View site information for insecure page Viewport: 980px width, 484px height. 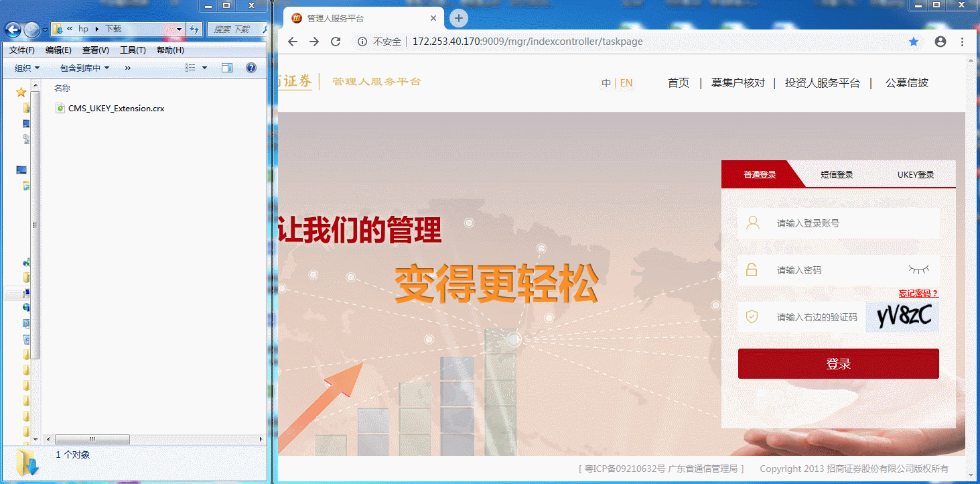362,42
